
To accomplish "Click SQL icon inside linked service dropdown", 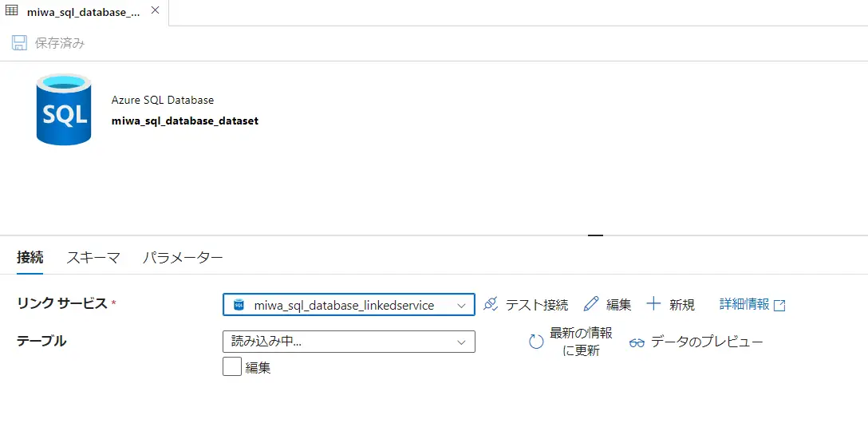I will (239, 305).
